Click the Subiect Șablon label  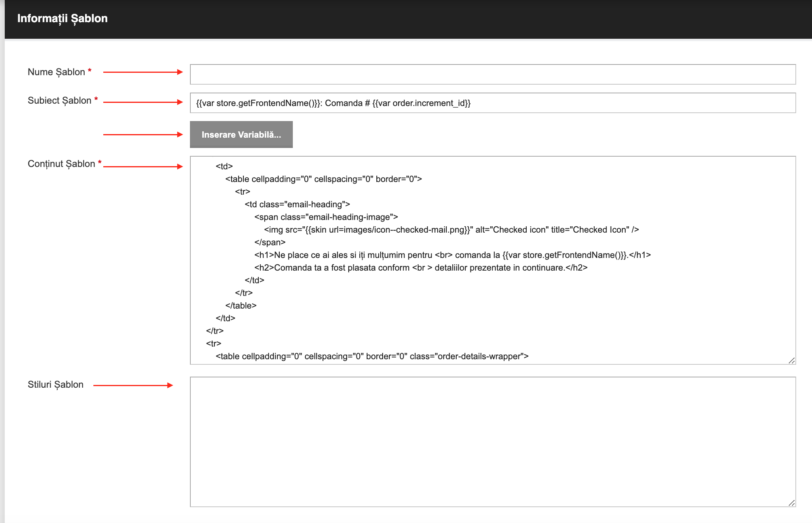point(60,100)
